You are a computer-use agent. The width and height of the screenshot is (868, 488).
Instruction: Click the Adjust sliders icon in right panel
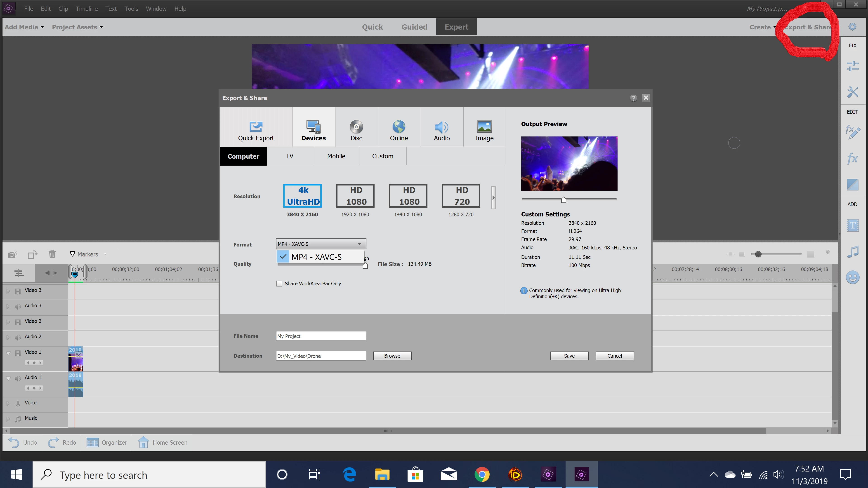point(852,66)
